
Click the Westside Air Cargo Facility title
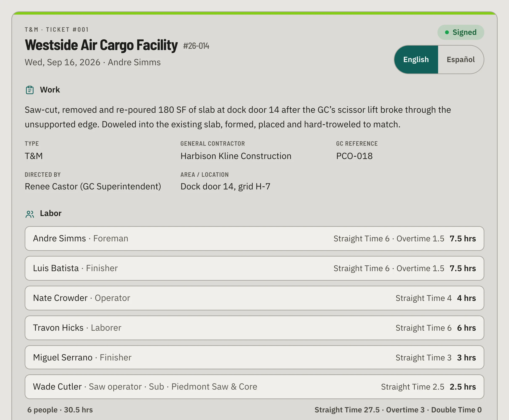pos(101,45)
